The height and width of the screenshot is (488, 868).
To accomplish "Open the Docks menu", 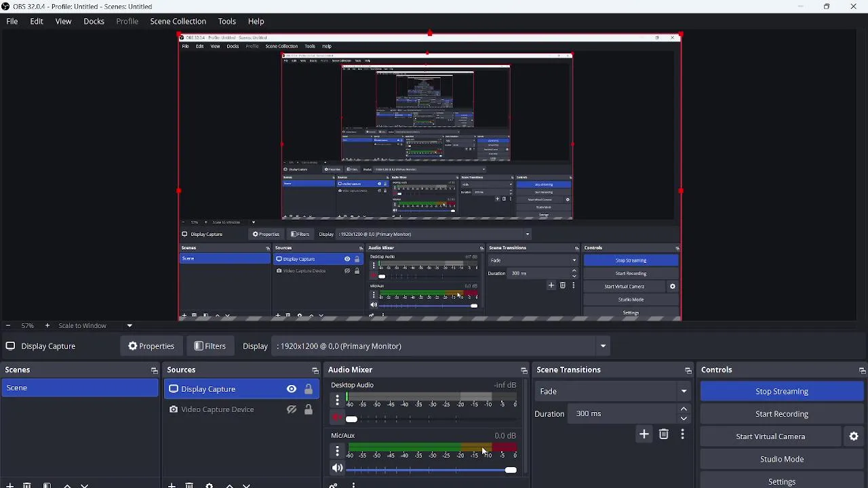I will pyautogui.click(x=94, y=22).
